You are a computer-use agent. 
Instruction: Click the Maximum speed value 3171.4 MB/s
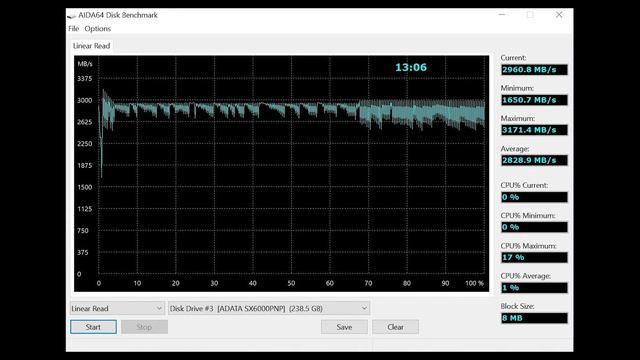(x=534, y=130)
